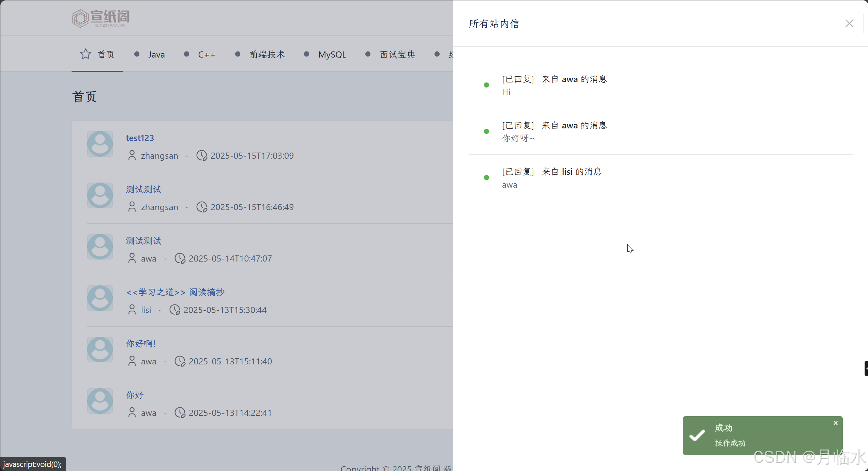Click green status dot of lisi's message

(x=486, y=178)
